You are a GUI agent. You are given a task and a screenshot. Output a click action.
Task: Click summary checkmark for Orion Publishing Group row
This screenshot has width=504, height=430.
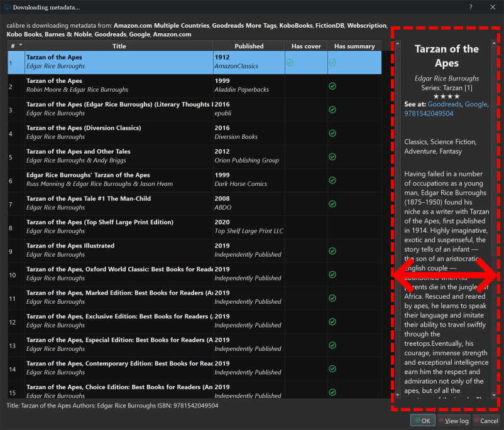[332, 157]
